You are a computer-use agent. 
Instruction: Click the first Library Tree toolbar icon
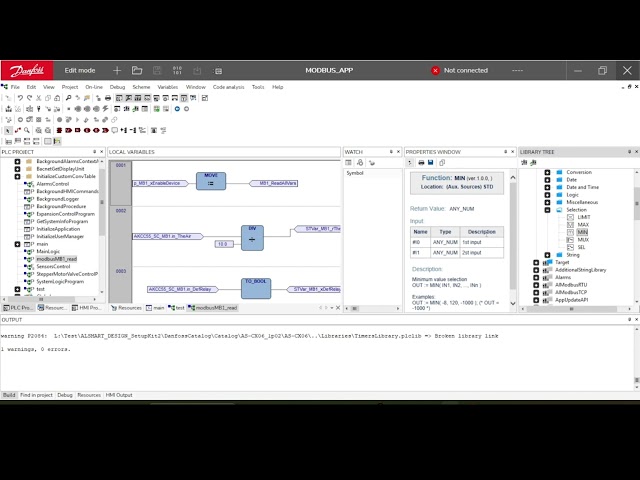pyautogui.click(x=524, y=162)
